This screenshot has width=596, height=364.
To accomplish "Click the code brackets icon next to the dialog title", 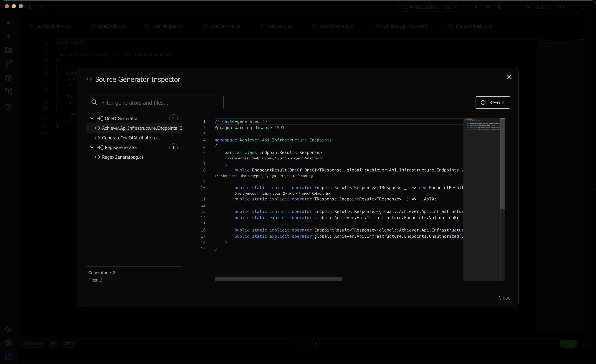I will point(89,79).
